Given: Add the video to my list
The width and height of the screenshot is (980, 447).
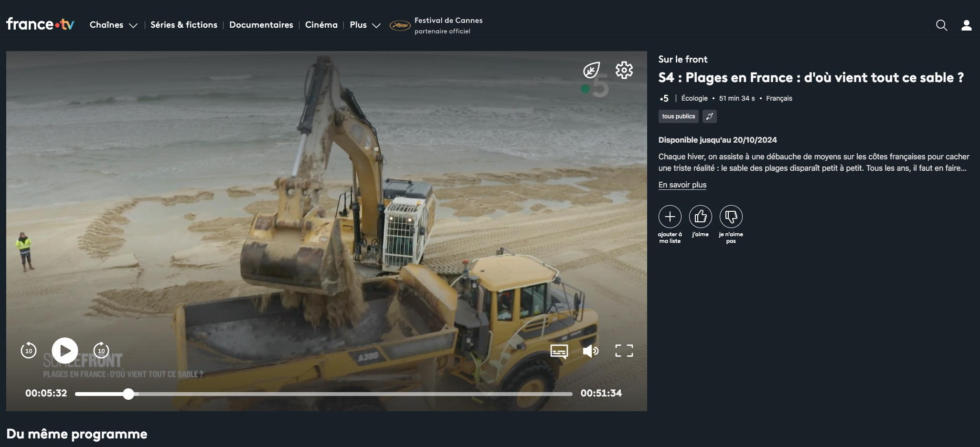Looking at the screenshot, I should point(670,217).
